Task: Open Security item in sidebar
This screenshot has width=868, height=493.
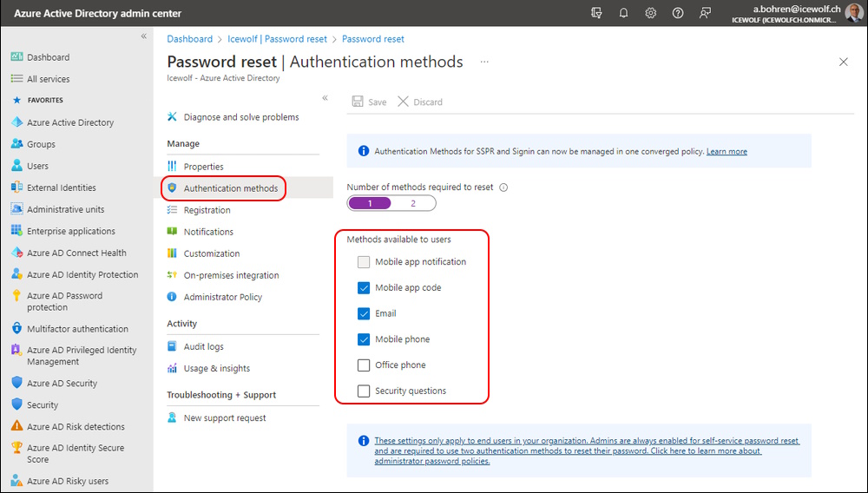Action: 42,404
